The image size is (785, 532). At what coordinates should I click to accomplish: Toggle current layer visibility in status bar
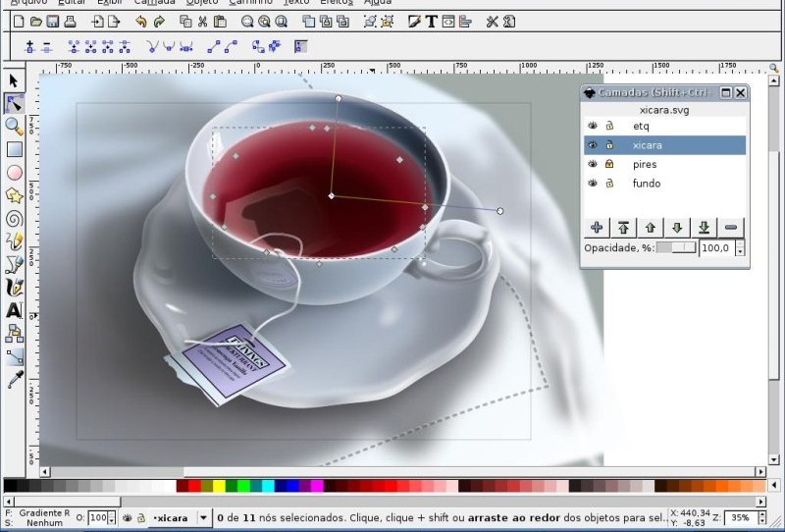tap(128, 518)
